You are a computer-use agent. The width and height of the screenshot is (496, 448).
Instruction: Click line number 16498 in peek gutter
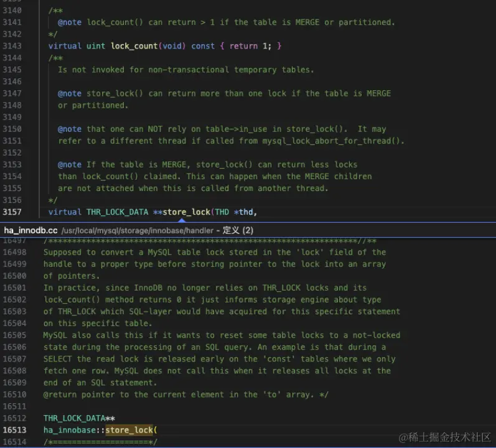click(x=14, y=252)
